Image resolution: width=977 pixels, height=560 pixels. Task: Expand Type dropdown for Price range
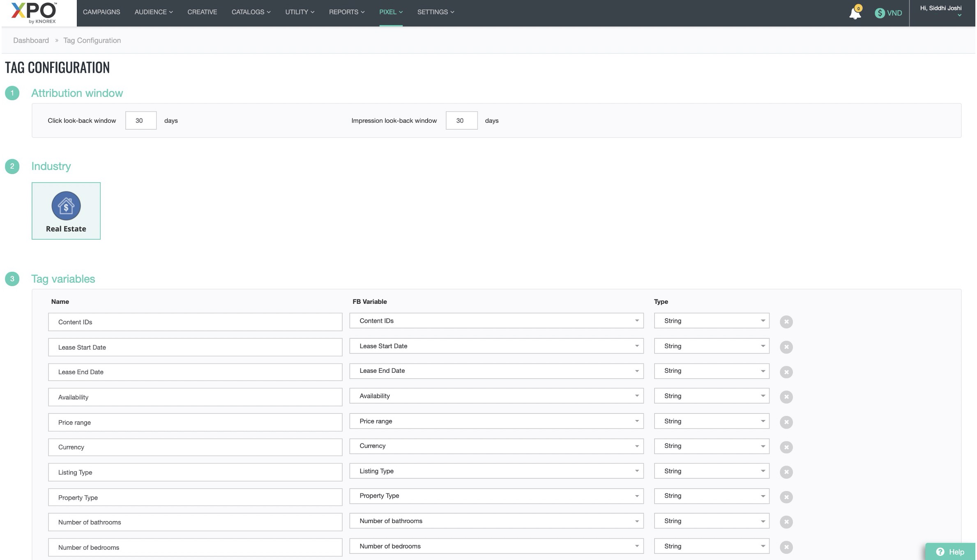pos(711,421)
